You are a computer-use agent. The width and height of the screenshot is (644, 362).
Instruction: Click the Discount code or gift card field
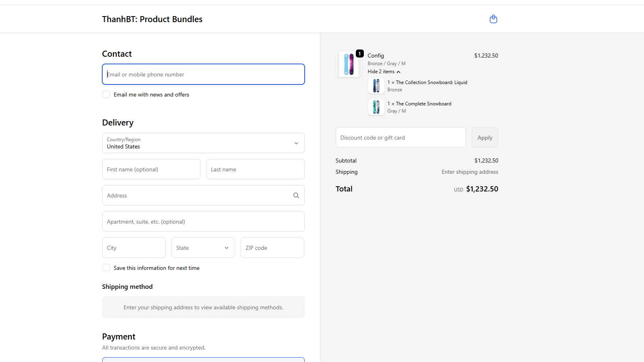pos(400,138)
